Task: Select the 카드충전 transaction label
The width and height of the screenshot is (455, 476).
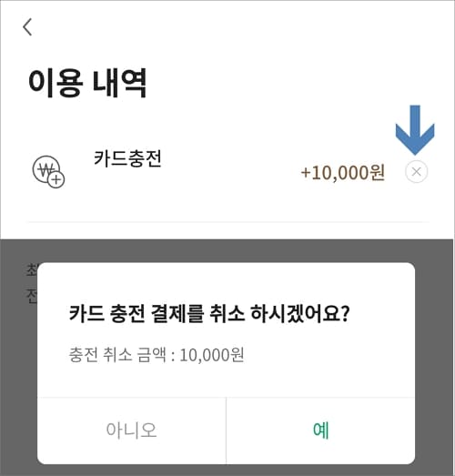Action: (127, 158)
